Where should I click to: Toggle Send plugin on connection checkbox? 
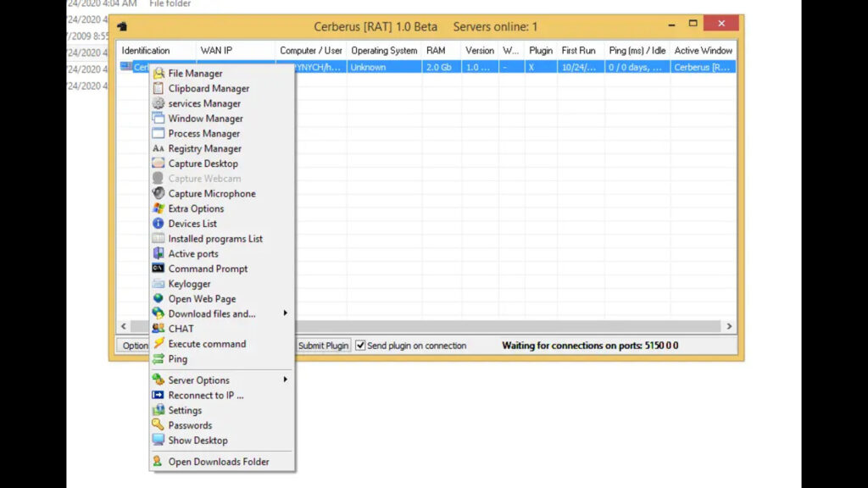(360, 346)
